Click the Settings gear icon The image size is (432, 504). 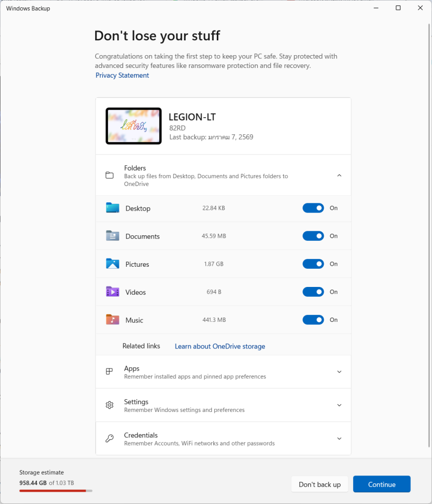pyautogui.click(x=109, y=405)
